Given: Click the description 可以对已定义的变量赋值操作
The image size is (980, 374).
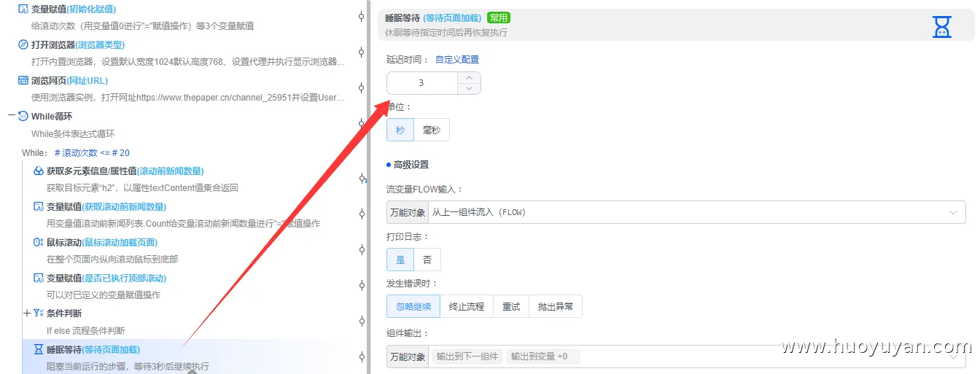Looking at the screenshot, I should click(104, 295).
